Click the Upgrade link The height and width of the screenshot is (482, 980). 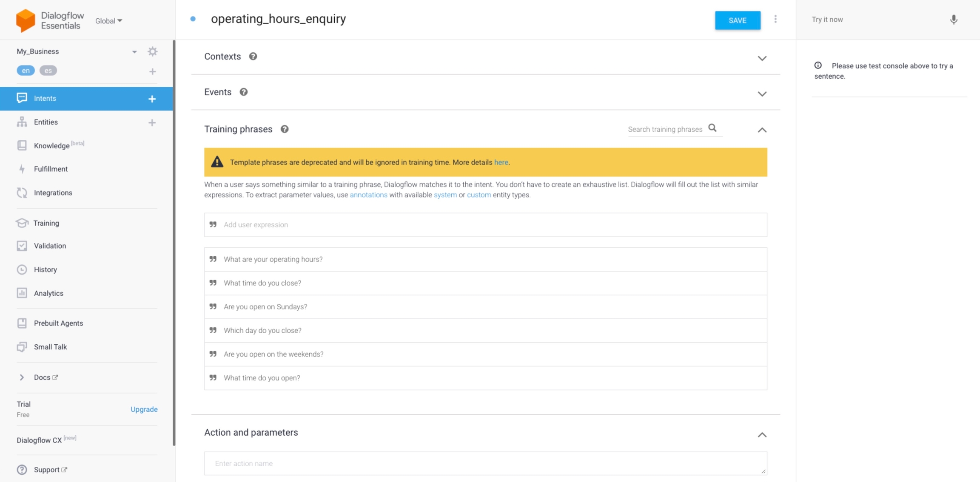[x=143, y=409]
